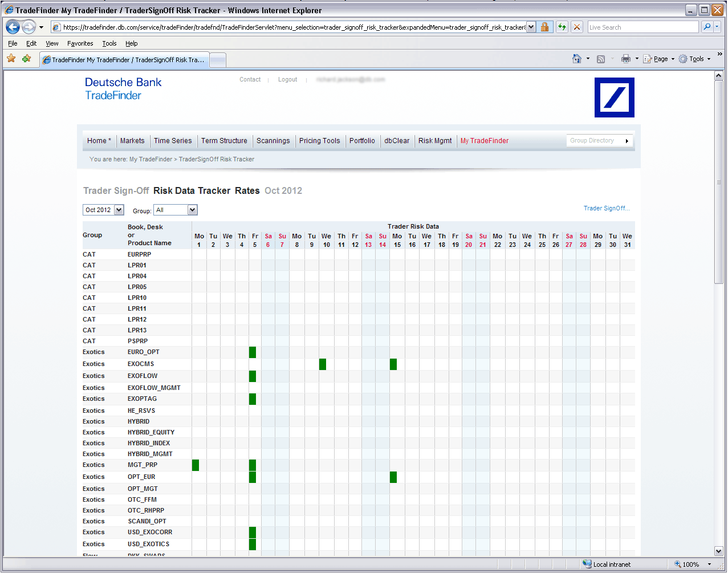Screen dimensions: 728x573
Task: Click green cell for MGT_PRP on Monday 1
Action: click(x=196, y=465)
